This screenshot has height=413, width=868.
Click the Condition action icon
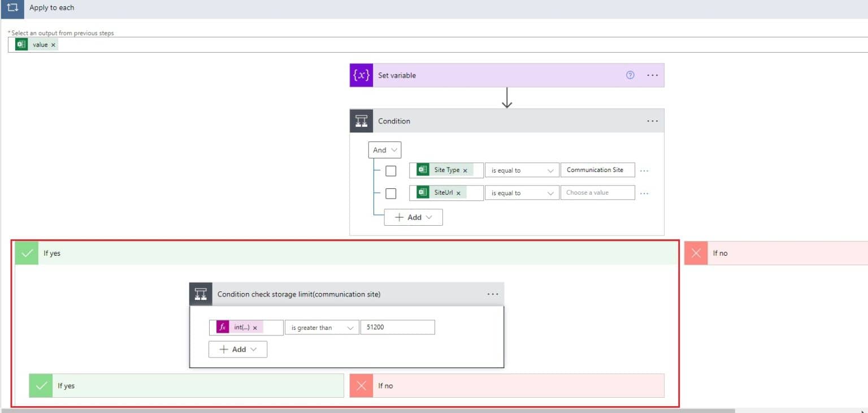(x=361, y=121)
